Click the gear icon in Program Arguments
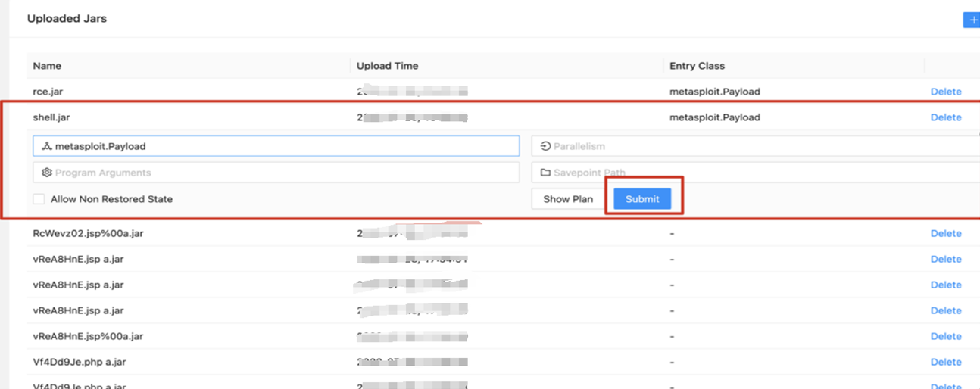 (47, 173)
